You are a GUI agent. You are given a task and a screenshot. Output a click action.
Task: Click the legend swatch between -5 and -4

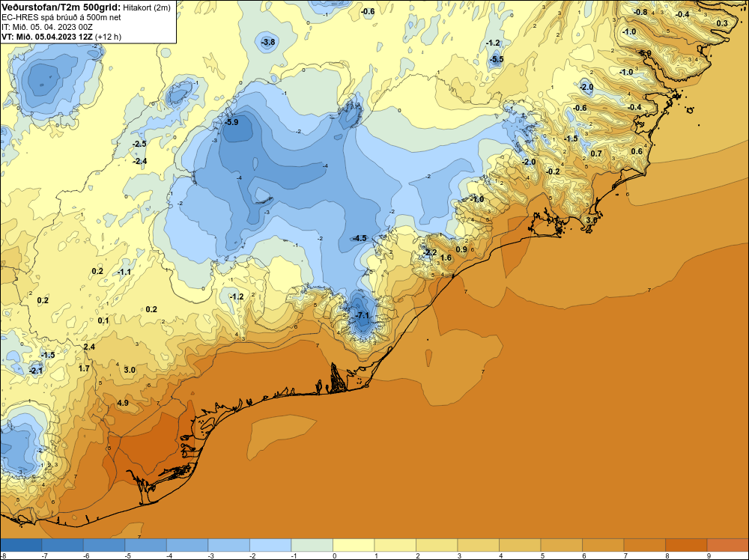[146, 545]
